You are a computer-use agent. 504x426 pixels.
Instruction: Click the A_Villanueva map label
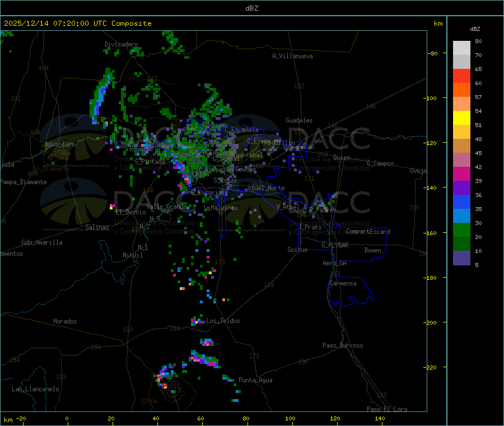click(x=292, y=56)
